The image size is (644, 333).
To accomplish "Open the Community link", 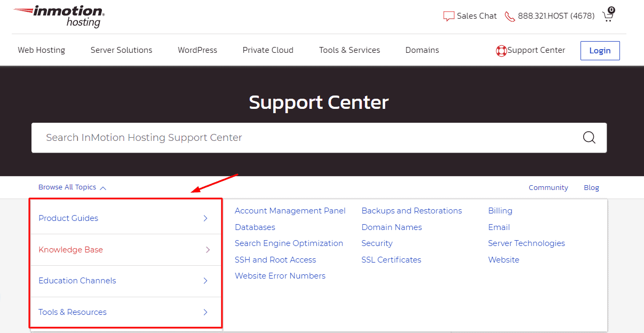I will pos(548,188).
